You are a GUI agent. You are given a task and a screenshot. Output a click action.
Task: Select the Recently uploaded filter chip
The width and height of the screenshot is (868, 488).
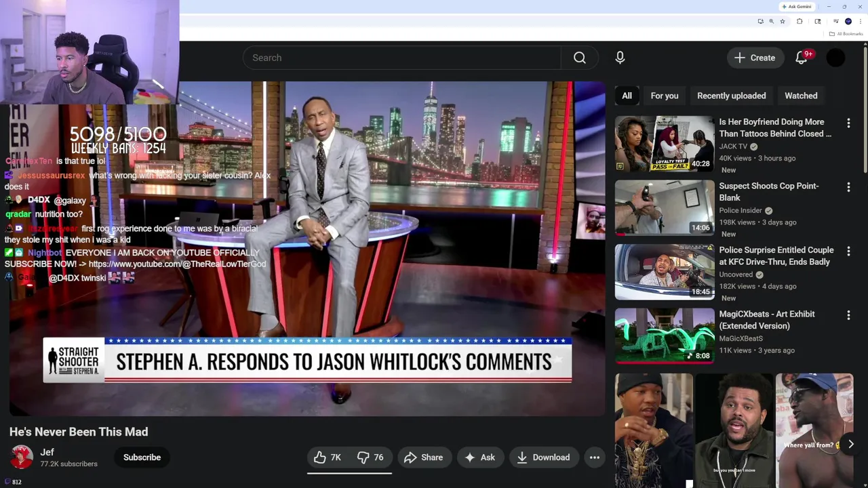point(731,96)
